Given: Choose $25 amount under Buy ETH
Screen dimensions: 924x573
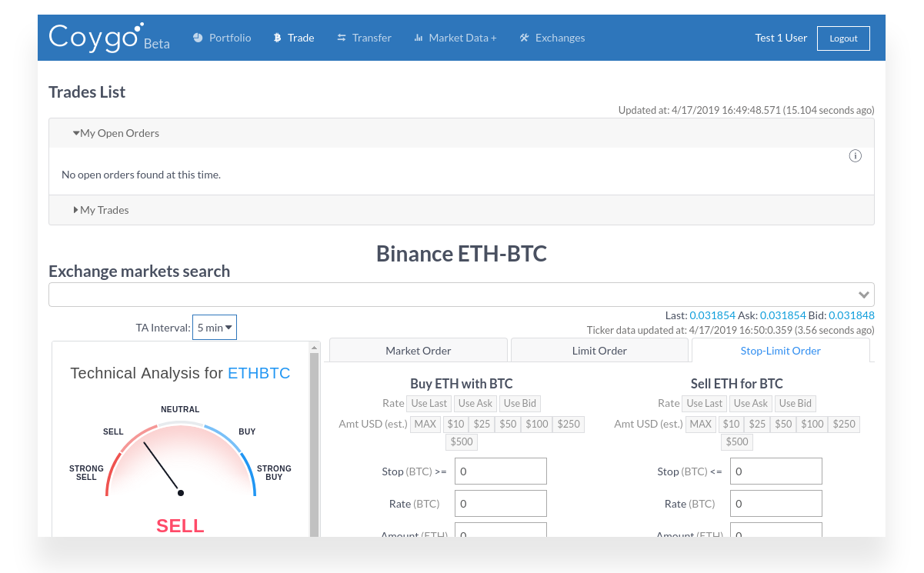Looking at the screenshot, I should click(482, 424).
